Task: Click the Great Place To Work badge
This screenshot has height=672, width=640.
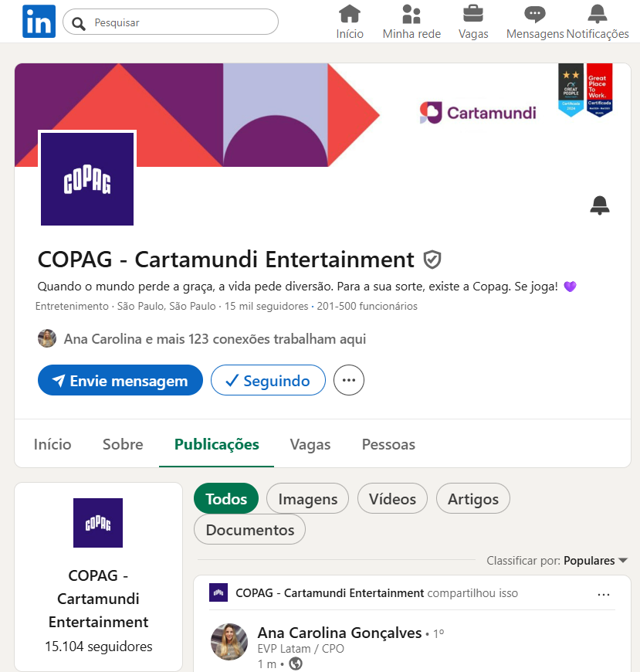Action: point(599,90)
